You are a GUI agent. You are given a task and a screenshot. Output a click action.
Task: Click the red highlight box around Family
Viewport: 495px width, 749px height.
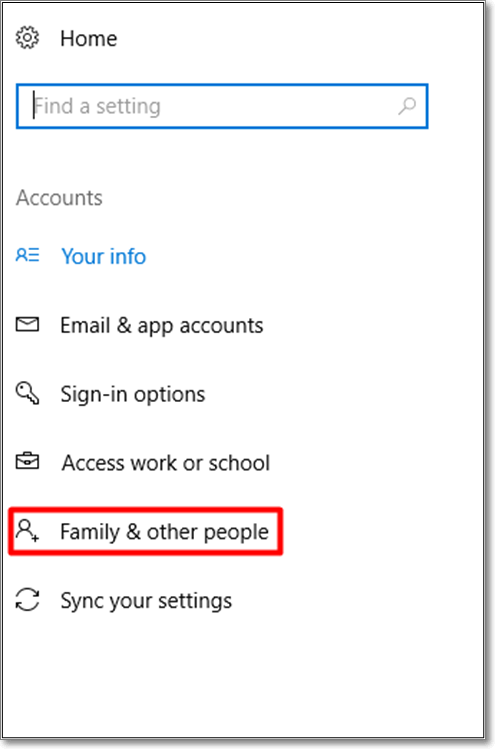click(x=146, y=531)
